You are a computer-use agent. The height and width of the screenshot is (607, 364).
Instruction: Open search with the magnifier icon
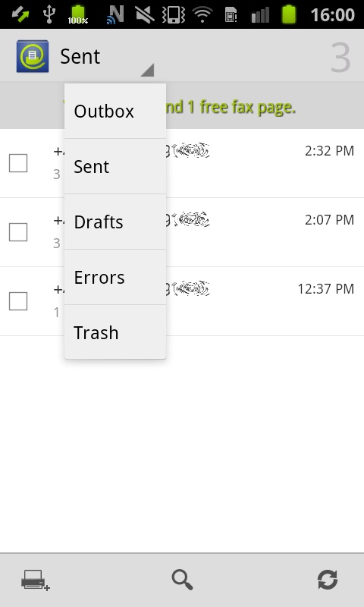click(x=182, y=580)
